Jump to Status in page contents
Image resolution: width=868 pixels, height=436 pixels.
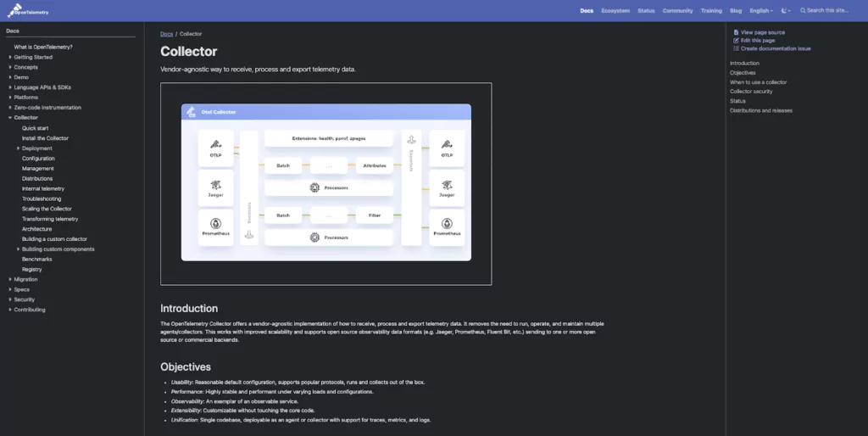pos(738,101)
